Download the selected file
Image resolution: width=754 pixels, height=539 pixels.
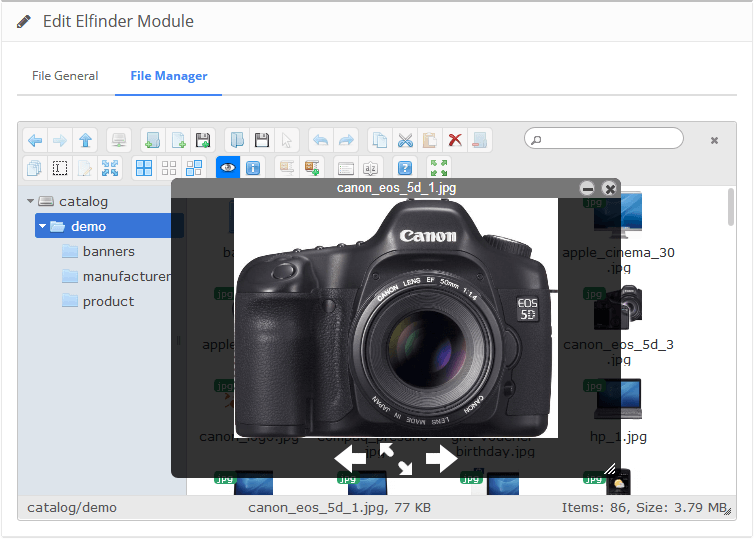coord(262,140)
